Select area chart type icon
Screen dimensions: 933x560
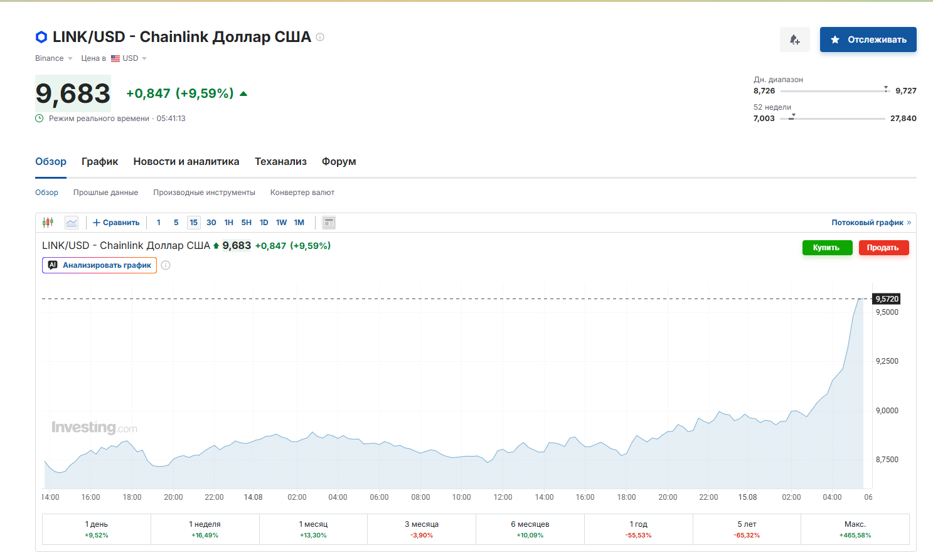tap(72, 223)
